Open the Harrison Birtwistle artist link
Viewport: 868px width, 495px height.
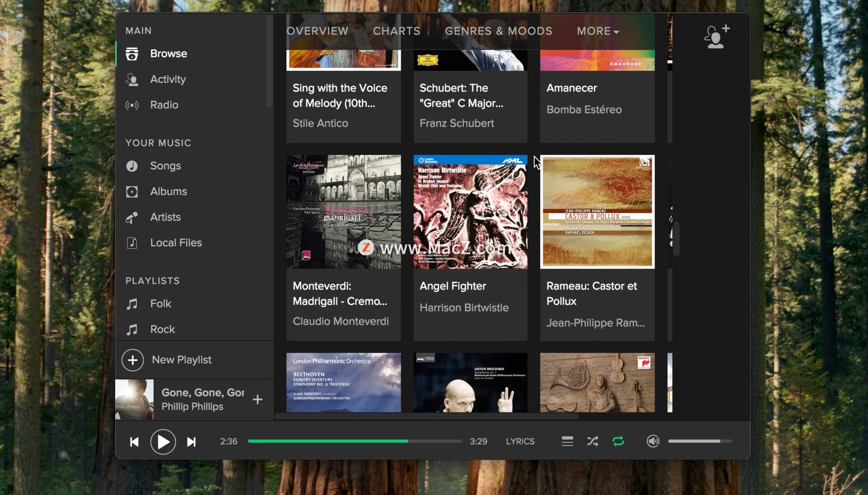click(x=464, y=308)
